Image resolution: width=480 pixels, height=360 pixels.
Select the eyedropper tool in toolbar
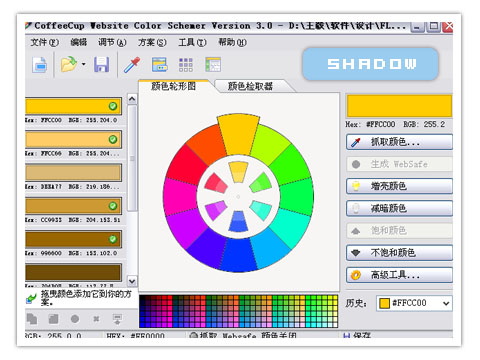(132, 65)
